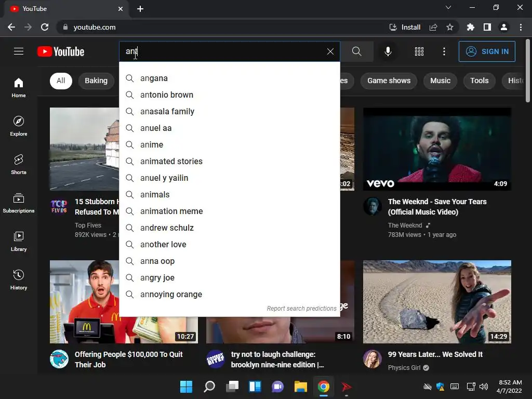Open History in sidebar

pos(19,280)
